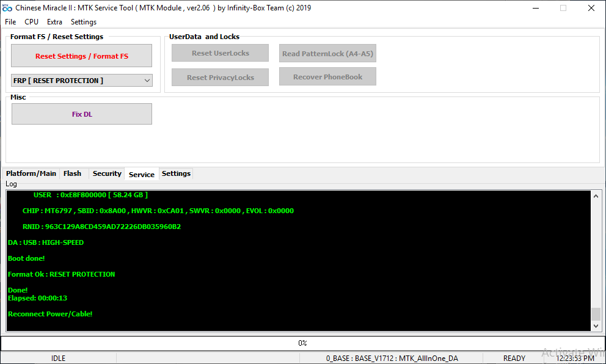Click the log scrollbar thumb
Screen dimensions: 606x364
pos(596,314)
